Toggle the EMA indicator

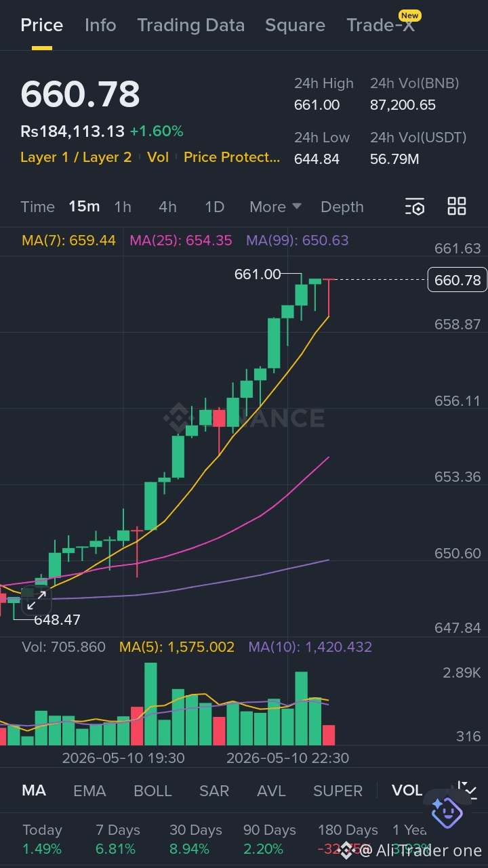[x=89, y=791]
